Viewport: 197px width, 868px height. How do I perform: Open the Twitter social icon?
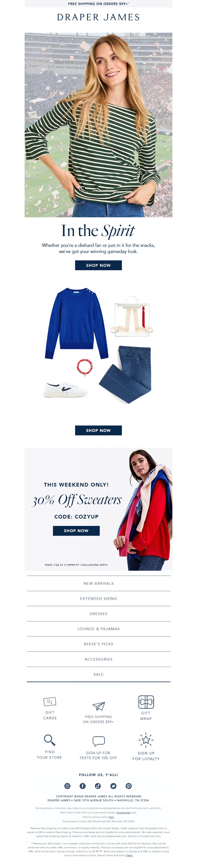tap(113, 786)
